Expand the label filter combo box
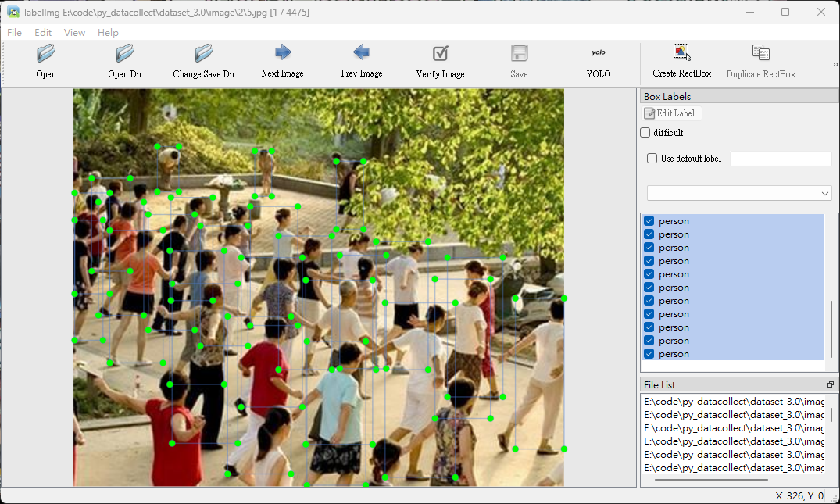The image size is (840, 504). tap(738, 193)
